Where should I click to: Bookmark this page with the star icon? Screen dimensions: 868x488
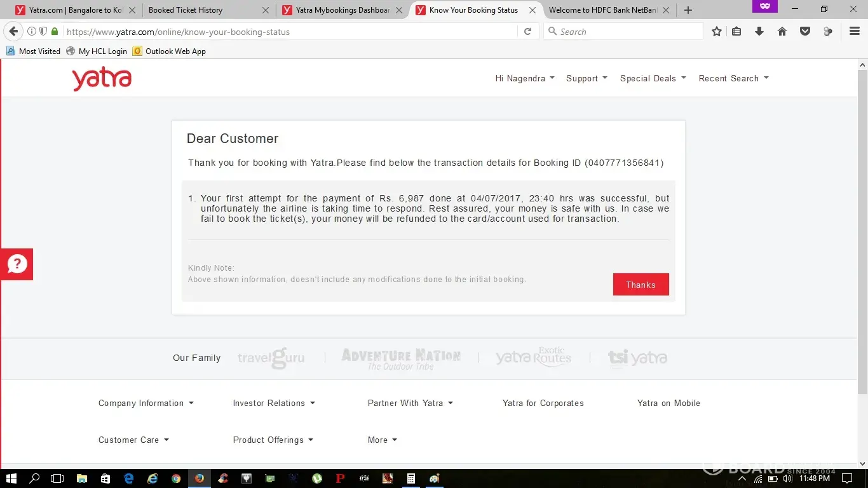pyautogui.click(x=717, y=32)
